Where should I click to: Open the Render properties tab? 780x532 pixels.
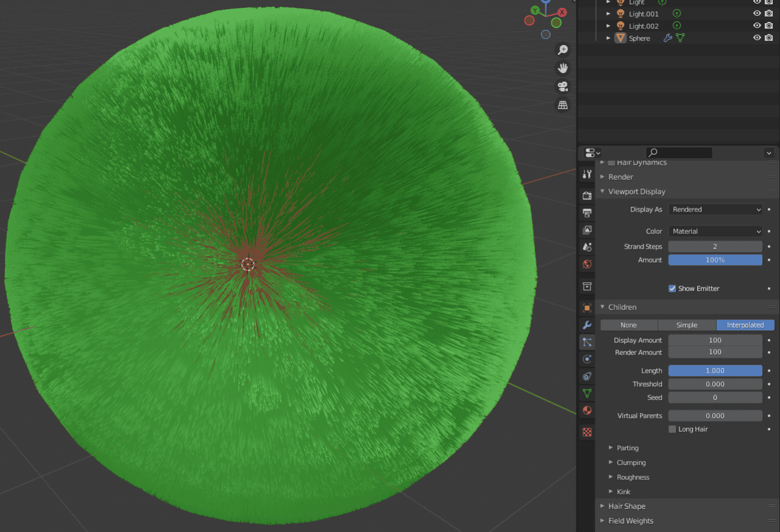click(x=586, y=195)
